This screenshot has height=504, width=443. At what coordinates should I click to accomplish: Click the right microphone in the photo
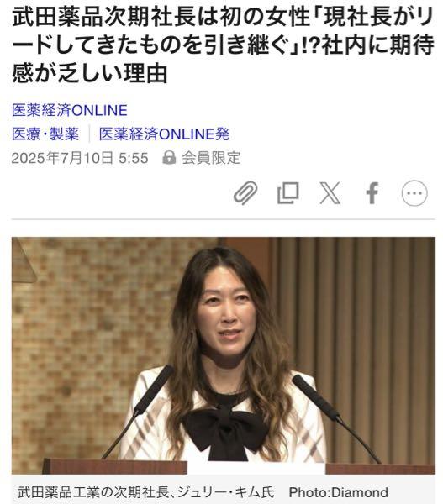(x=335, y=417)
